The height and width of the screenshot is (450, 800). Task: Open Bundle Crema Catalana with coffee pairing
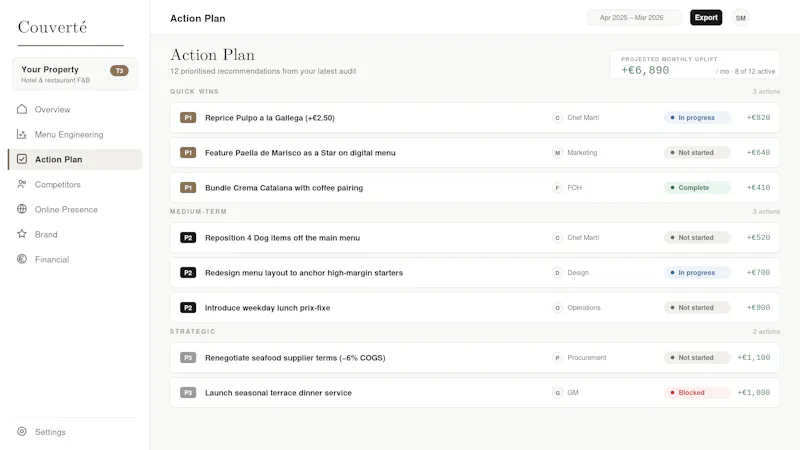(474, 188)
